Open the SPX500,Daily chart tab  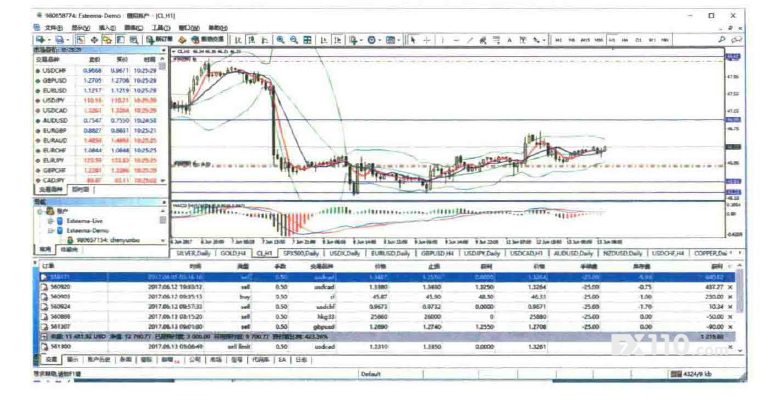pos(301,254)
